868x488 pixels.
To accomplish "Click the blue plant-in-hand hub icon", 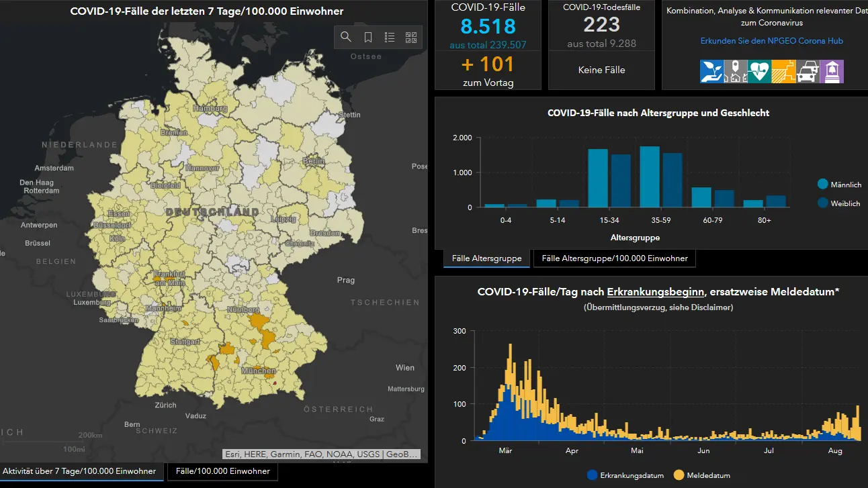I will point(711,71).
